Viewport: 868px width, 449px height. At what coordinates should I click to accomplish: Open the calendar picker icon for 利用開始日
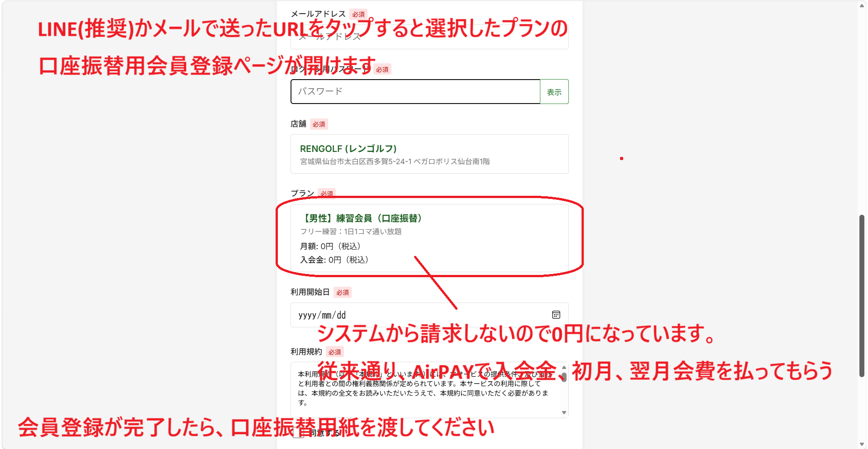tap(556, 315)
